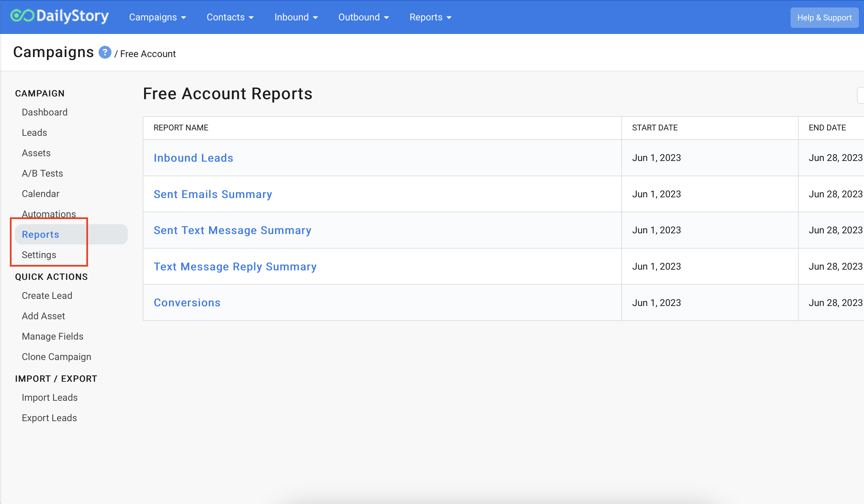
Task: Click the Help & Support button
Action: click(824, 17)
